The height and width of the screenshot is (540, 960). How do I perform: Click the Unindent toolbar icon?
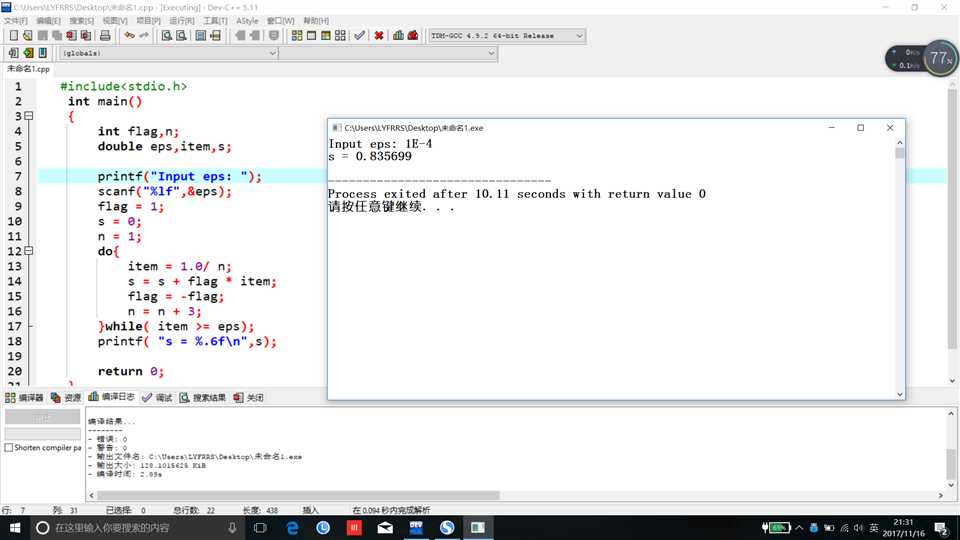pyautogui.click(x=255, y=36)
